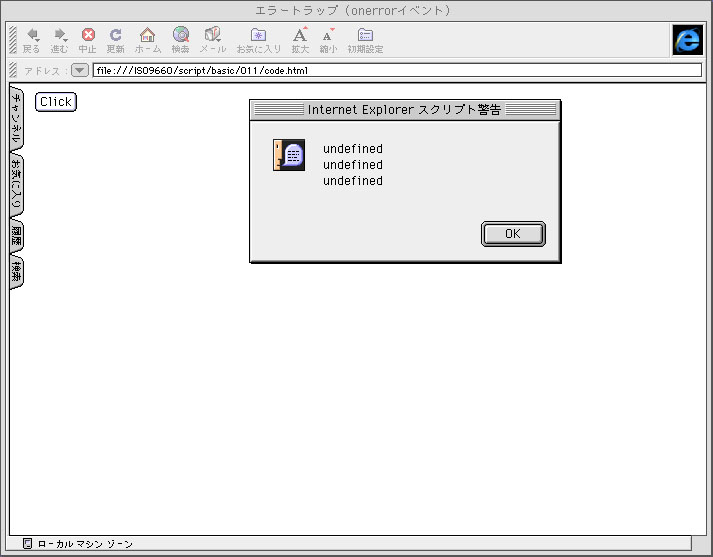This screenshot has width=713, height=557.
Task: Click the Stop (中止) toolbar icon
Action: (87, 40)
